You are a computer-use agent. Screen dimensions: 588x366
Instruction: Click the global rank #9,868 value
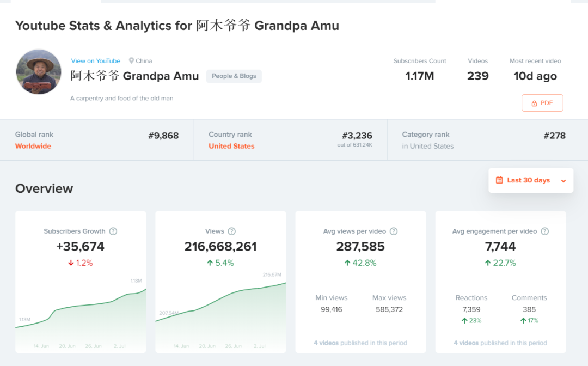click(x=163, y=136)
